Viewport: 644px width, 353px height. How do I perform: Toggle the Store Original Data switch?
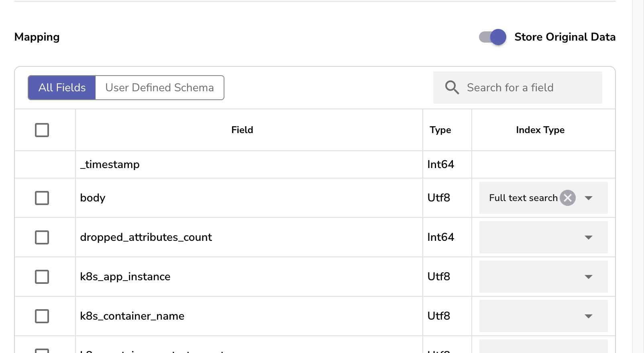[x=493, y=37]
